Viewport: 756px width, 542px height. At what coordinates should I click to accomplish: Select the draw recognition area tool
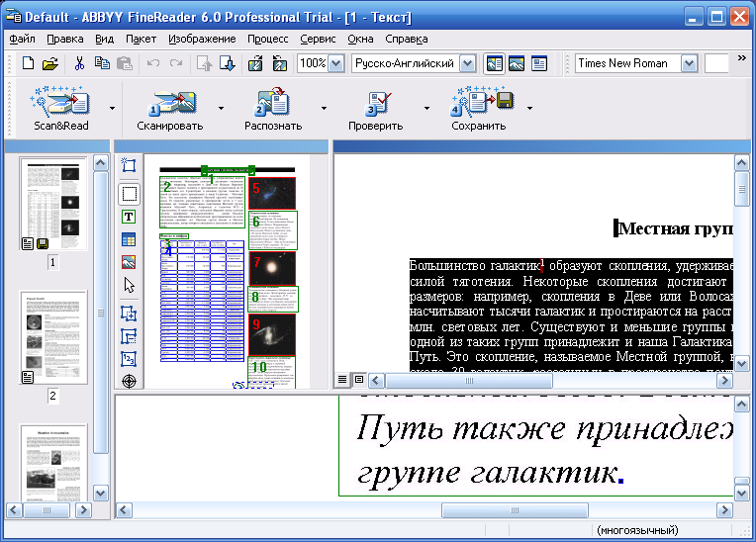pyautogui.click(x=129, y=194)
